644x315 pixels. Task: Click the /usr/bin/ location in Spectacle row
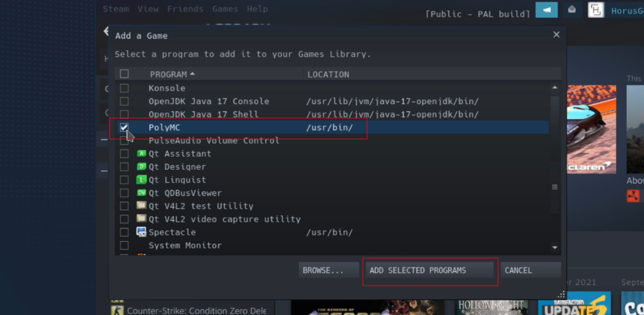(329, 232)
